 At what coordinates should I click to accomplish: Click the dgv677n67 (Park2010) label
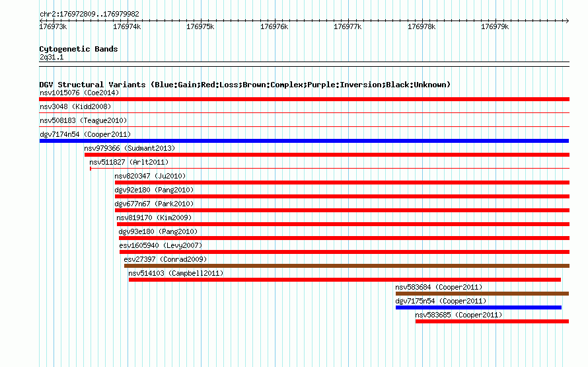point(154,204)
